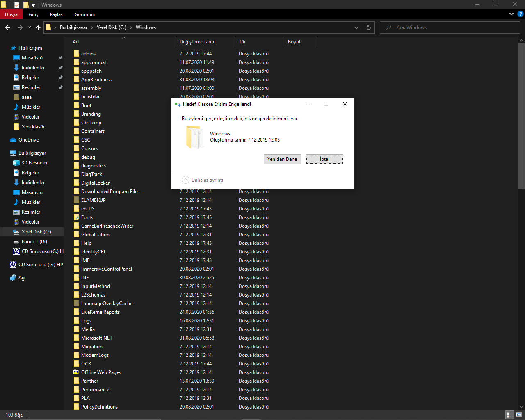525x420 pixels.
Task: Click the pin icon beside İndirilenler
Action: pyautogui.click(x=61, y=68)
